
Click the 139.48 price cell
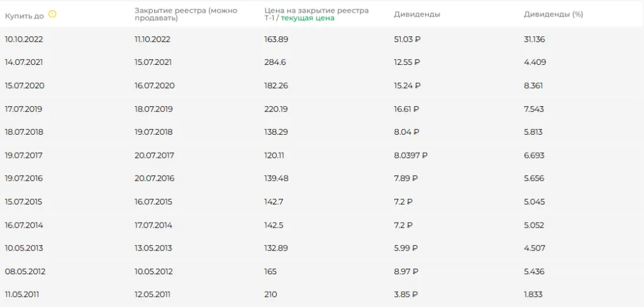(277, 179)
